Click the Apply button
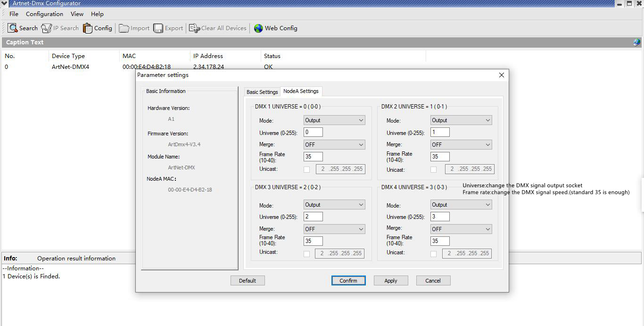The height and width of the screenshot is (326, 644). 391,281
